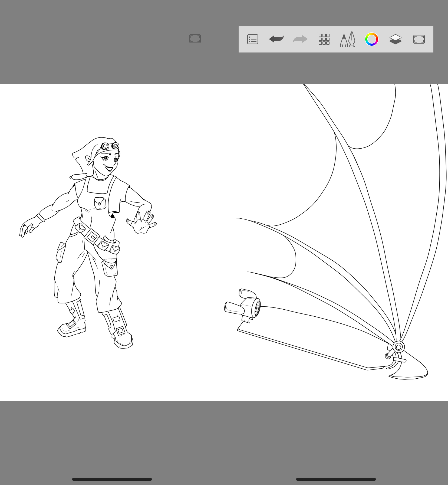Open the layers panel
448x485 pixels.
(x=395, y=39)
